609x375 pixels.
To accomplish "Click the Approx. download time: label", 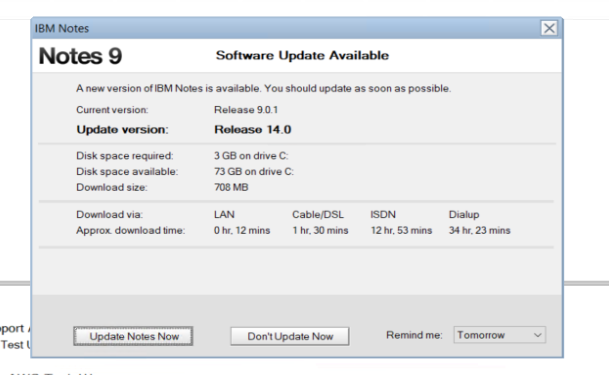I will [130, 230].
